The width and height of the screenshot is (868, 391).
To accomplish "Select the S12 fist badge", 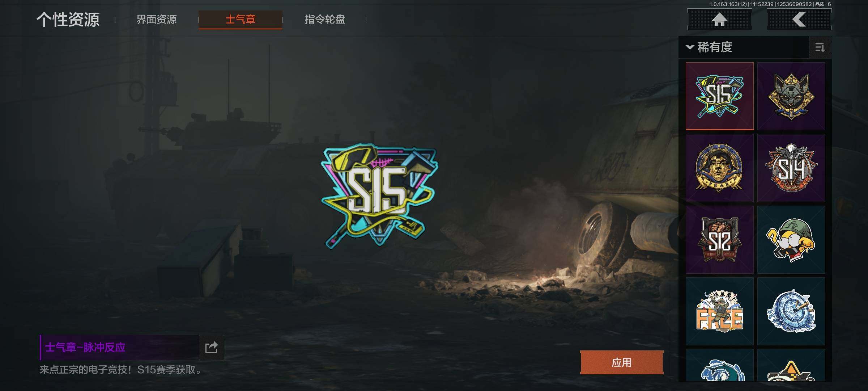I will [719, 239].
